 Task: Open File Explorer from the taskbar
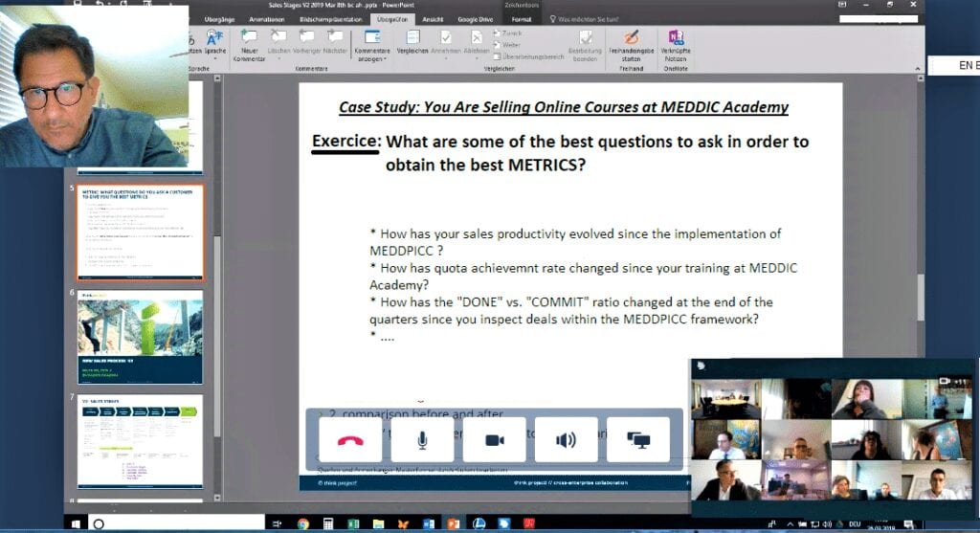point(378,523)
